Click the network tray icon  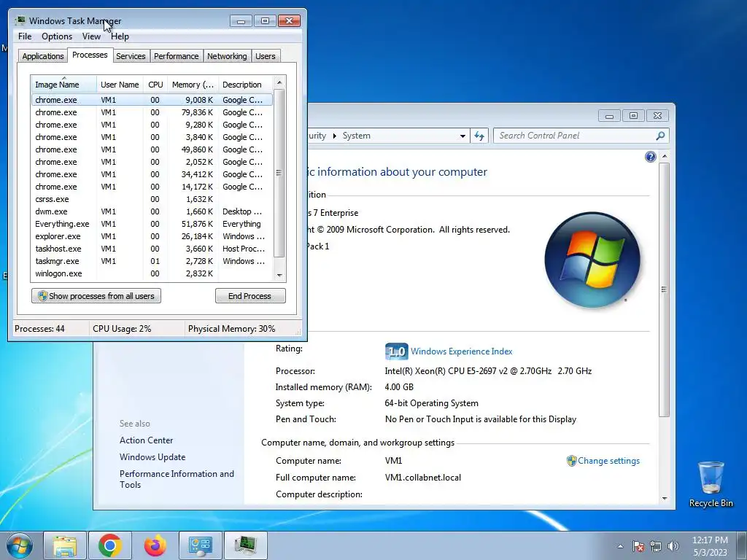coord(656,546)
